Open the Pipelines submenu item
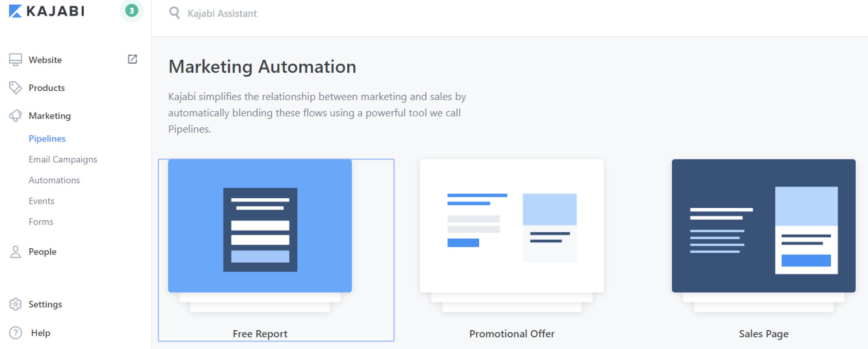 coord(47,138)
